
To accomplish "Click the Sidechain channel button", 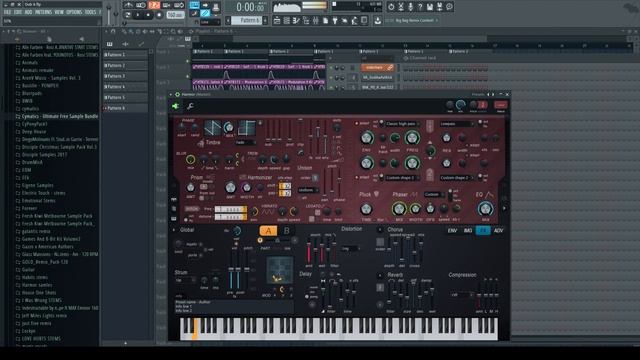I will [378, 67].
